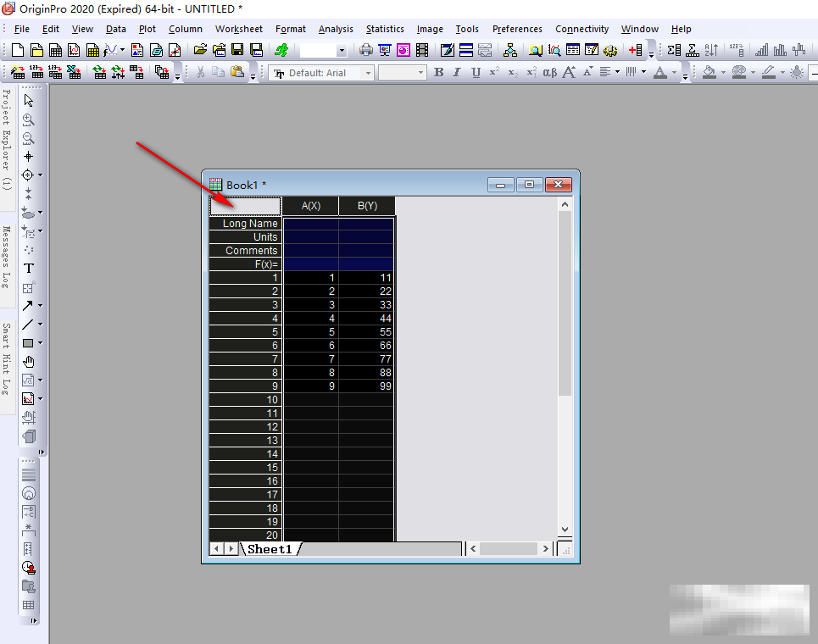Switch to the Sheet1 tab
The height and width of the screenshot is (644, 818).
point(270,549)
